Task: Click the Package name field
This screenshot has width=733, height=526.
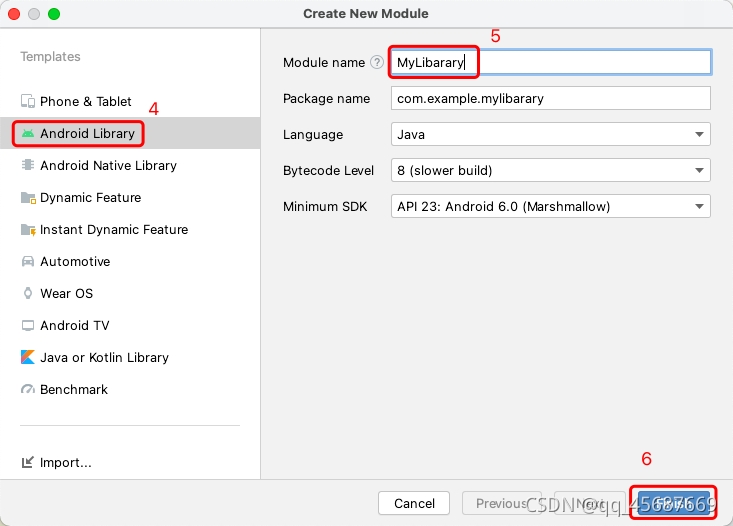Action: [551, 98]
